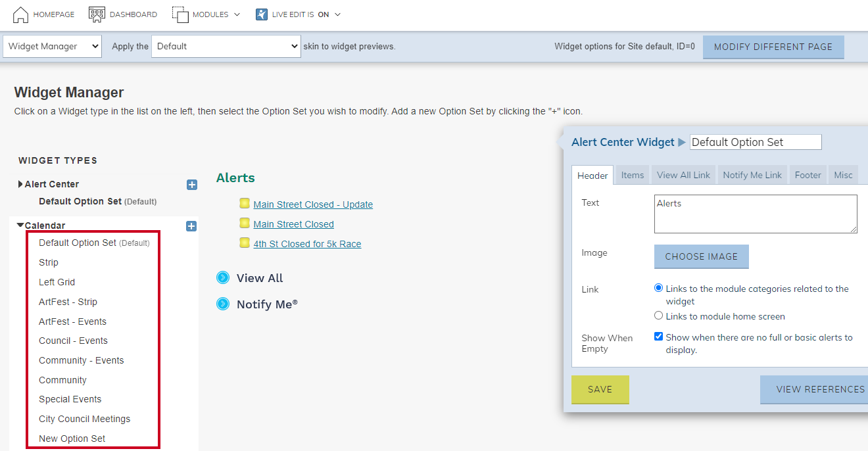Screen dimensions: 868x451
Task: Save the widget options
Action: [x=600, y=389]
